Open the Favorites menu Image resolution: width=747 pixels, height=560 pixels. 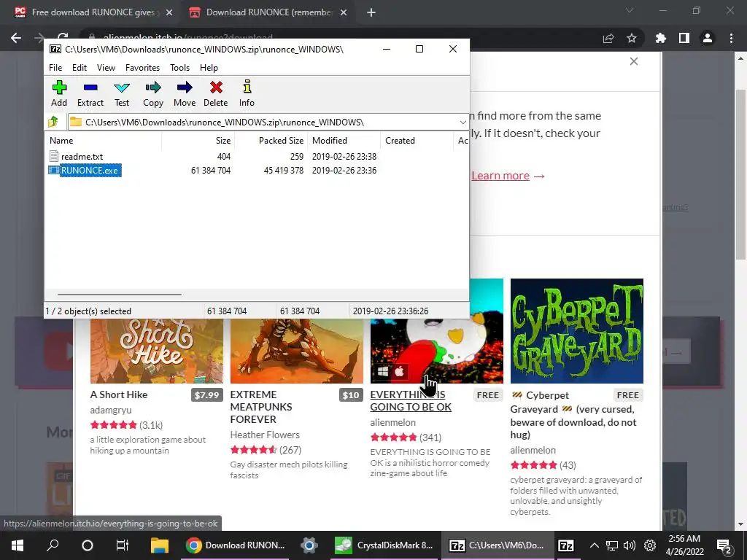142,68
